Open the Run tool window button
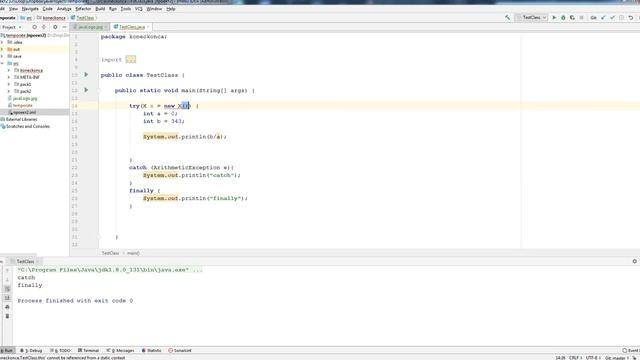Viewport: 640px width, 360px height. (7, 351)
